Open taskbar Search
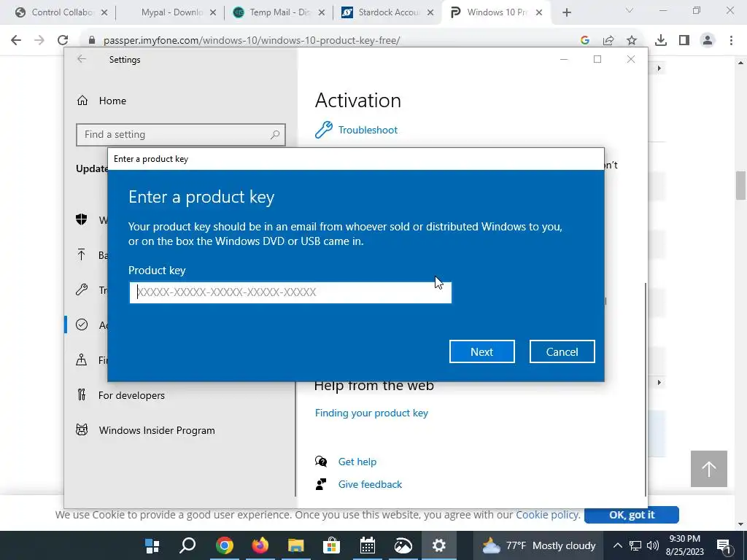Screen dimensions: 747x560 click(x=187, y=545)
